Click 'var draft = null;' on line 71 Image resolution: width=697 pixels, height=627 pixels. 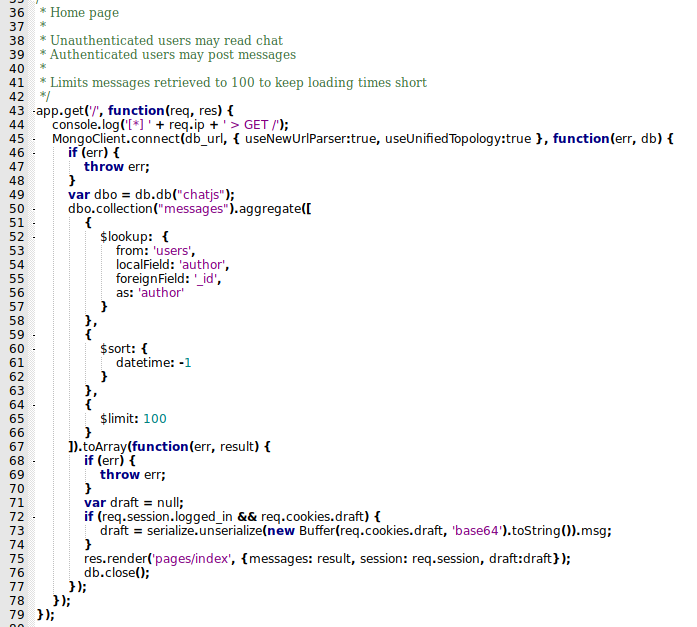tap(134, 503)
